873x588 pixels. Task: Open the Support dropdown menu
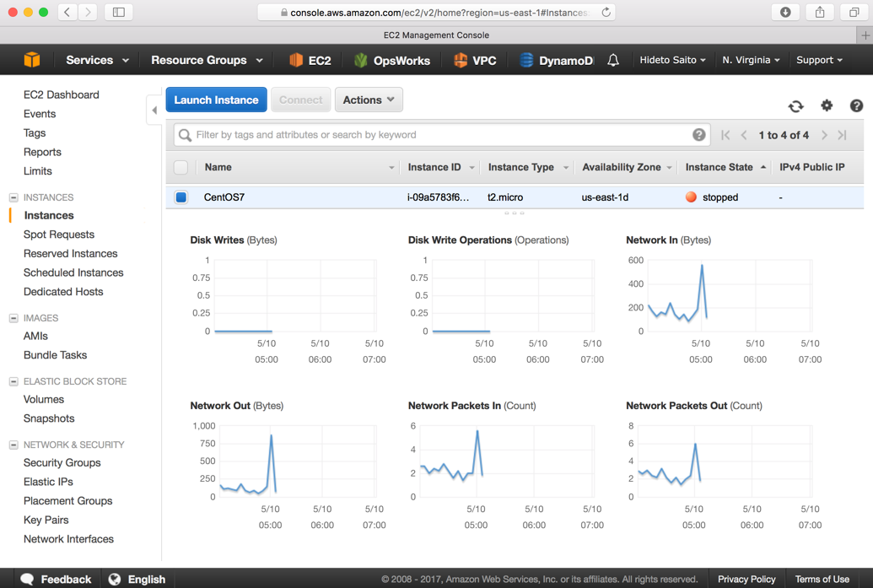click(819, 60)
